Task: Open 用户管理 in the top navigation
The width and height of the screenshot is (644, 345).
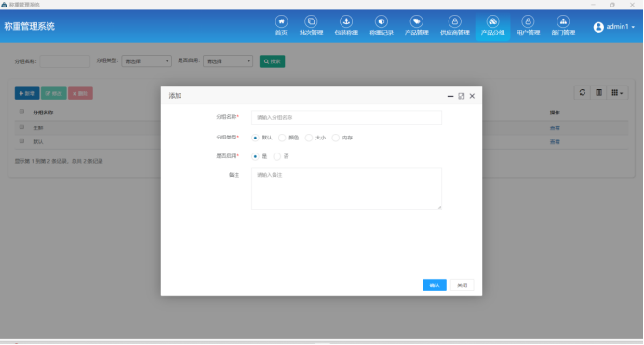Action: click(528, 26)
